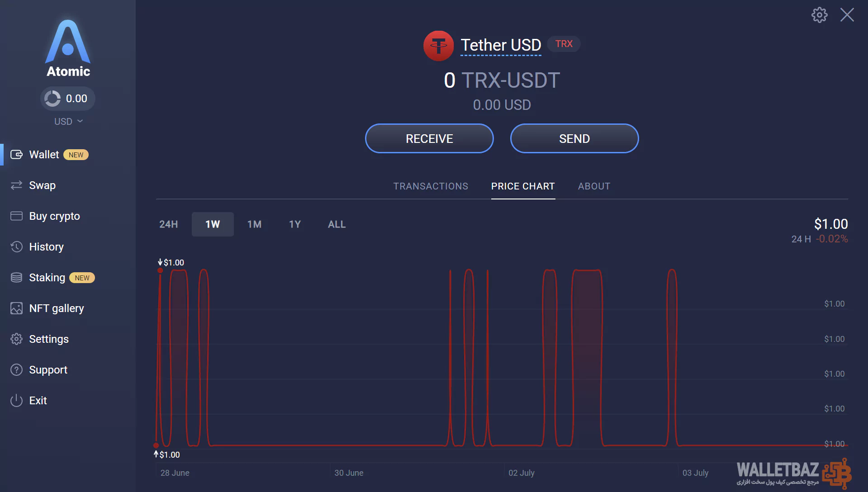This screenshot has height=492, width=868.
Task: Click the Exit power icon
Action: pos(16,401)
